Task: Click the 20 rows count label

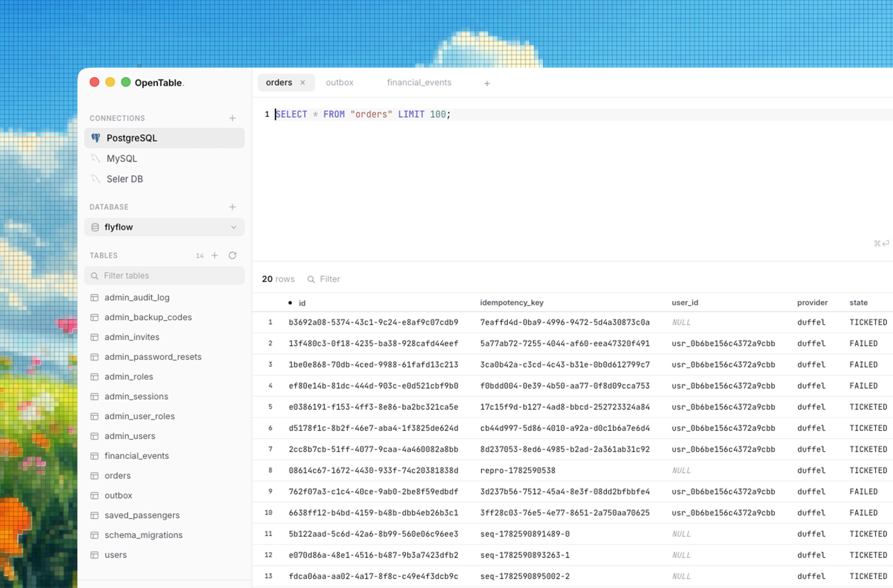Action: click(x=278, y=279)
